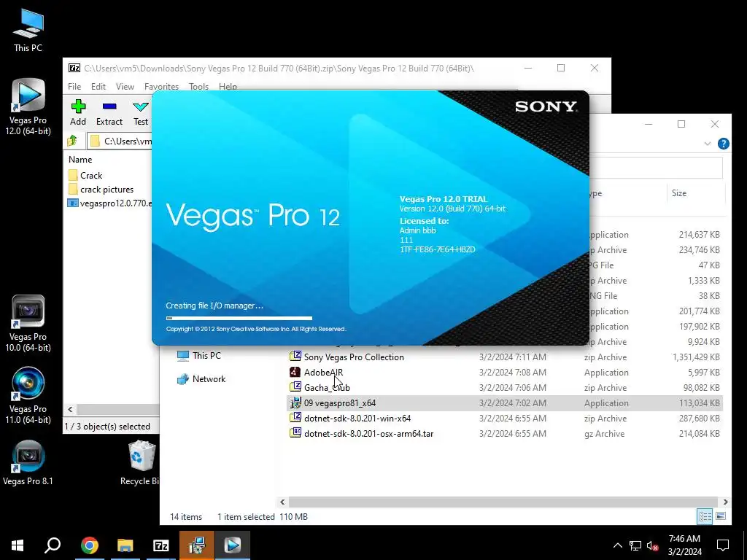The height and width of the screenshot is (560, 747).
Task: Open muted volume tray icon
Action: click(653, 545)
